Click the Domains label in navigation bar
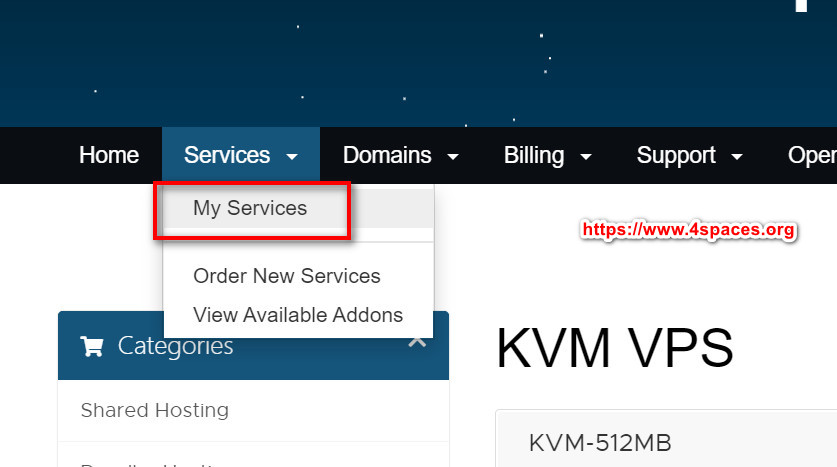 [x=387, y=155]
